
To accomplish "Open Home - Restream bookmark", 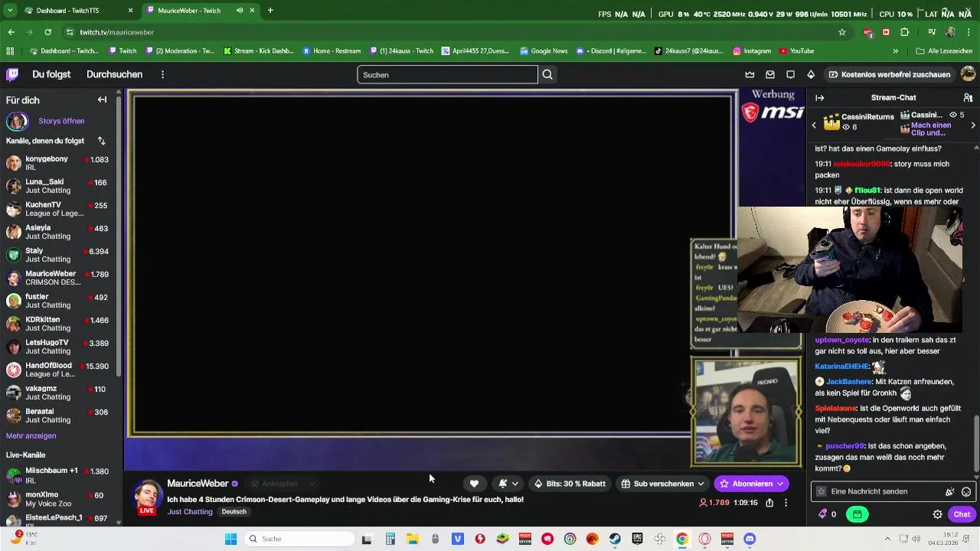I will coord(332,51).
